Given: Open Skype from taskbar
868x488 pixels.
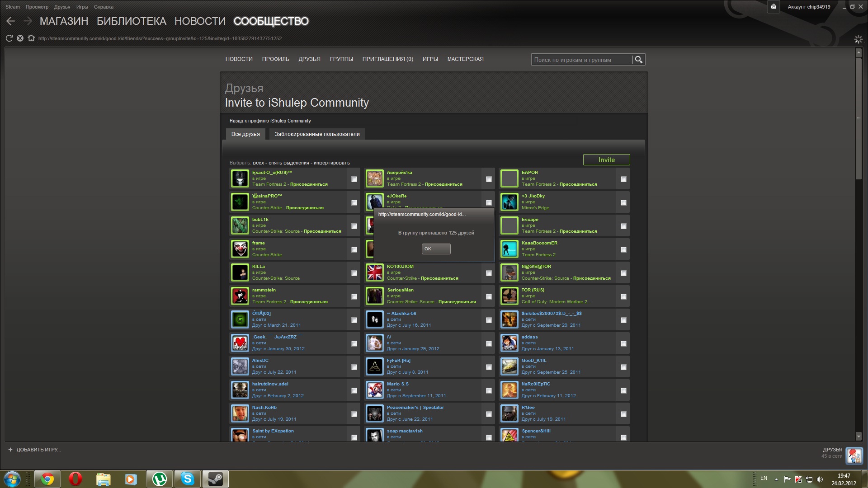Looking at the screenshot, I should (x=187, y=479).
